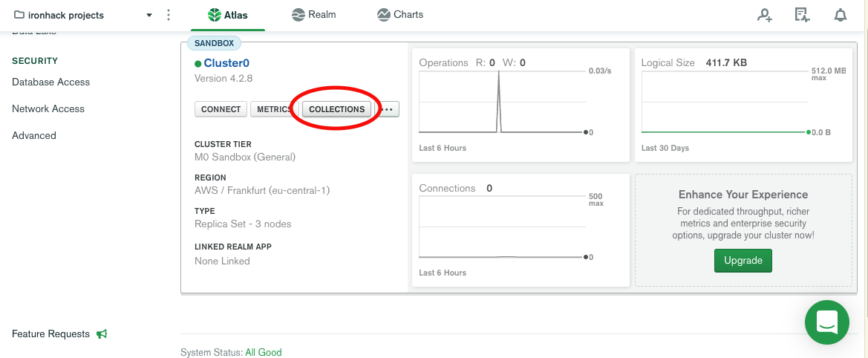Click the M0 Sandbox (General) text
This screenshot has height=358, width=868.
[245, 157]
